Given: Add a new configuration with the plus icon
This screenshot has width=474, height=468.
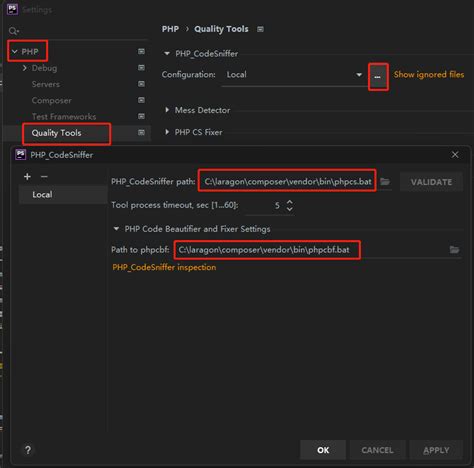Looking at the screenshot, I should tap(27, 176).
